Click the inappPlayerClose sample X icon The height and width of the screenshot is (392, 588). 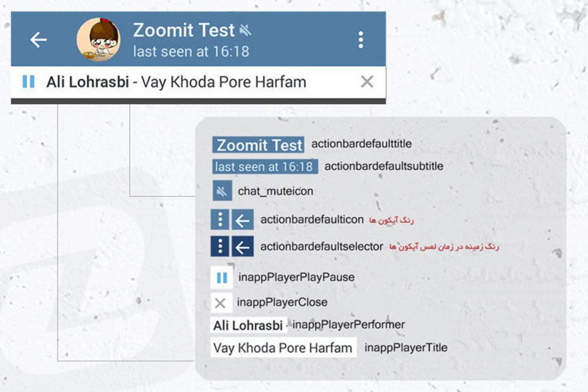click(x=220, y=303)
